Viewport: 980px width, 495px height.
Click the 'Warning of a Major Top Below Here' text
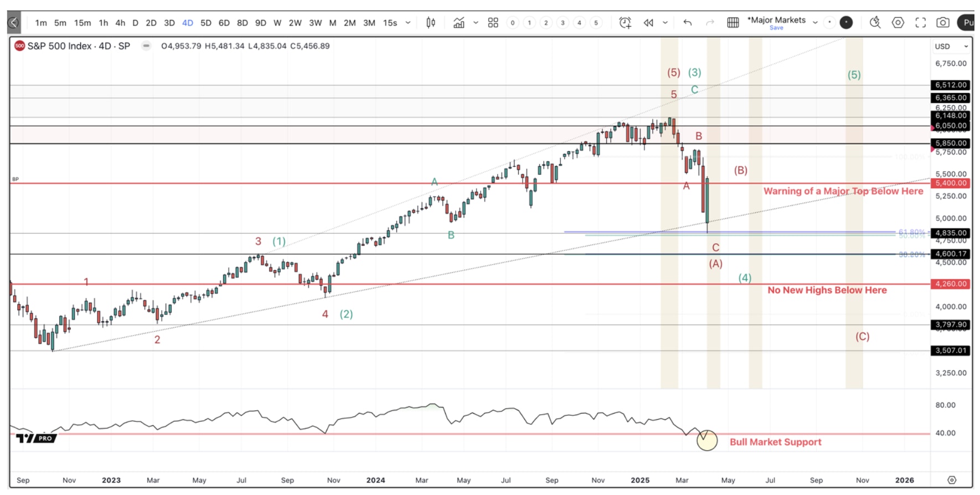click(x=843, y=191)
